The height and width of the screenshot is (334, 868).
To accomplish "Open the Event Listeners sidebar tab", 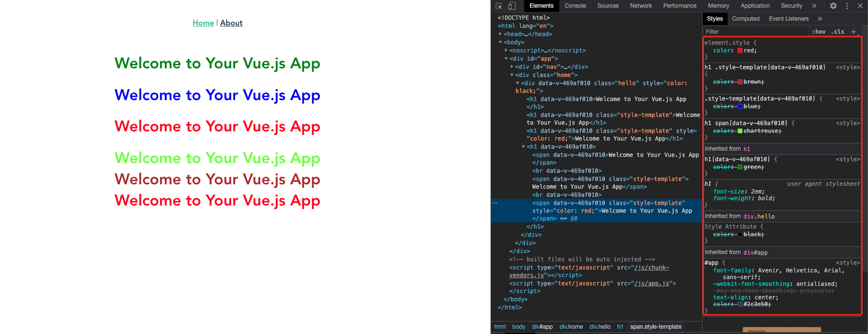I will click(x=789, y=19).
